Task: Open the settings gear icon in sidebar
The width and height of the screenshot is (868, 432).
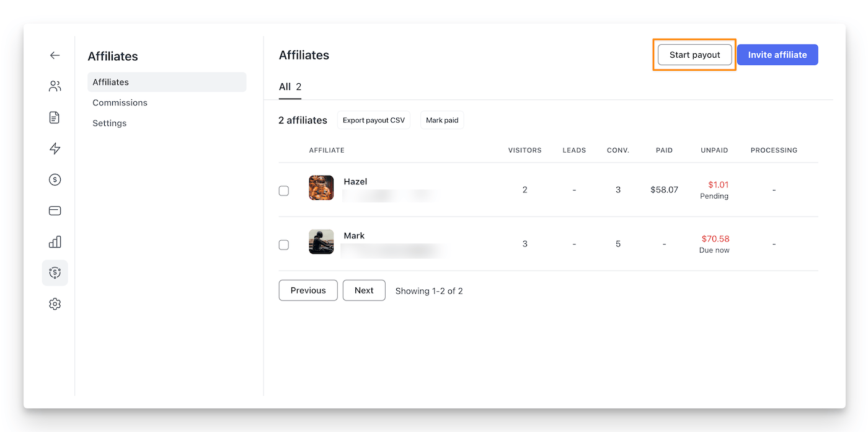Action: click(x=55, y=304)
